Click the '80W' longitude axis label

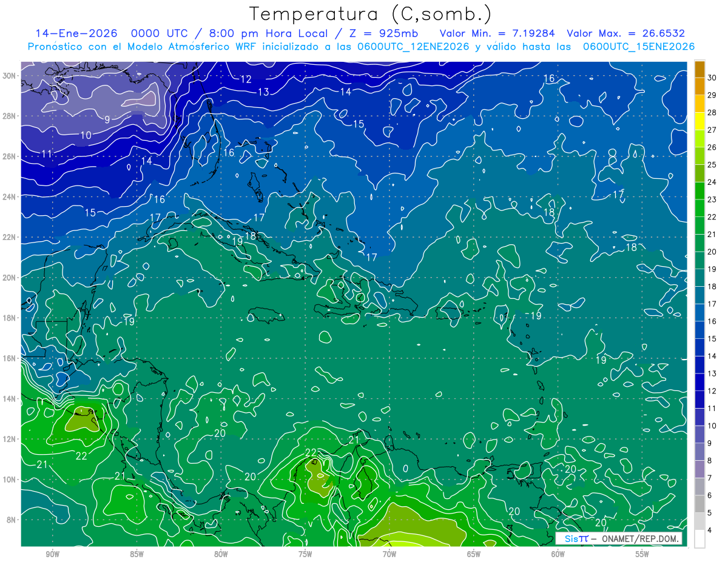coord(221,554)
